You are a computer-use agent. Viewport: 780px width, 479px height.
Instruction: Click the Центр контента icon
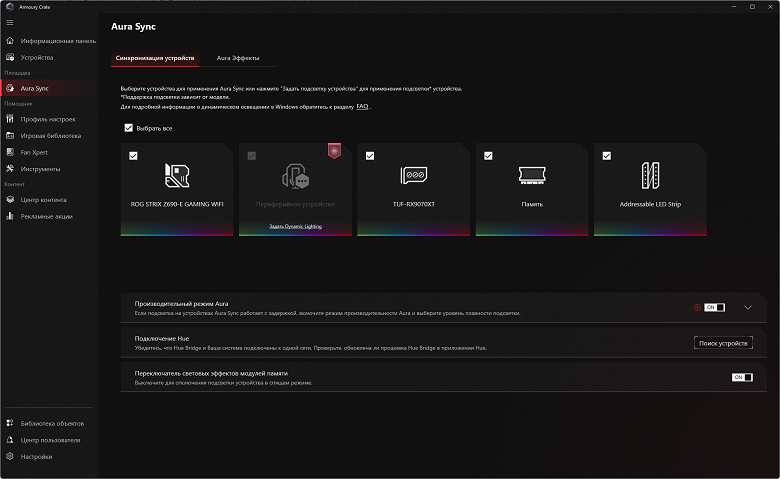(10, 199)
